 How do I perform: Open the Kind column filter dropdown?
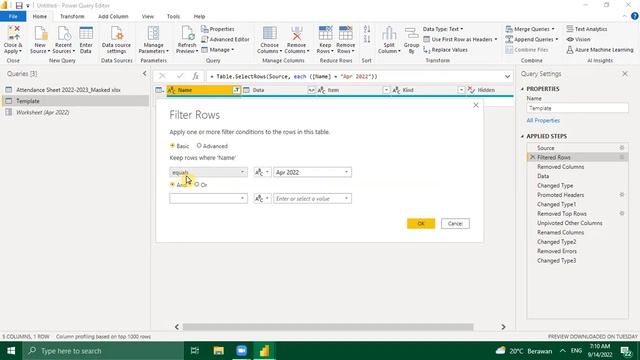point(461,90)
